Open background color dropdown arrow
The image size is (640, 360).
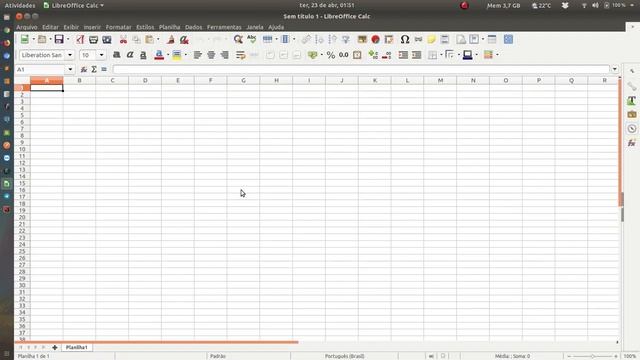185,55
